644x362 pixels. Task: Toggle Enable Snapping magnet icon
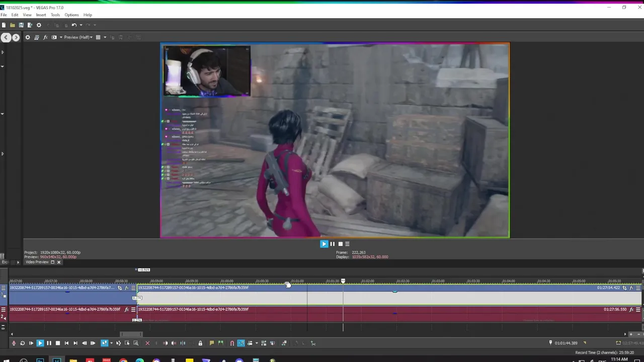232,343
